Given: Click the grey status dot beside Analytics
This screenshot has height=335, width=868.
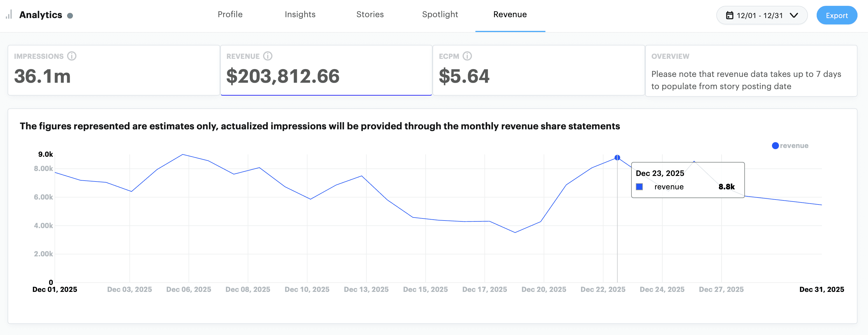Looking at the screenshot, I should tap(70, 16).
